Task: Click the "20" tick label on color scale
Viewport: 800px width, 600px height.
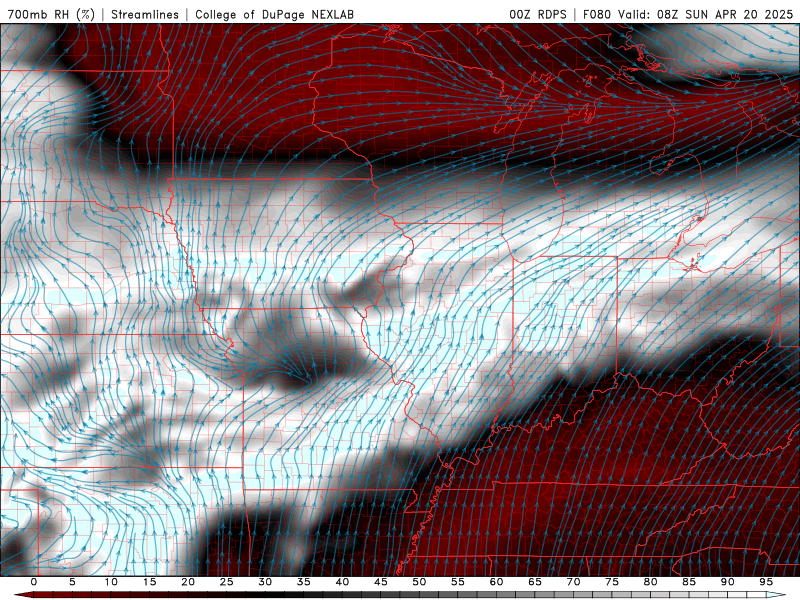Action: [x=188, y=582]
